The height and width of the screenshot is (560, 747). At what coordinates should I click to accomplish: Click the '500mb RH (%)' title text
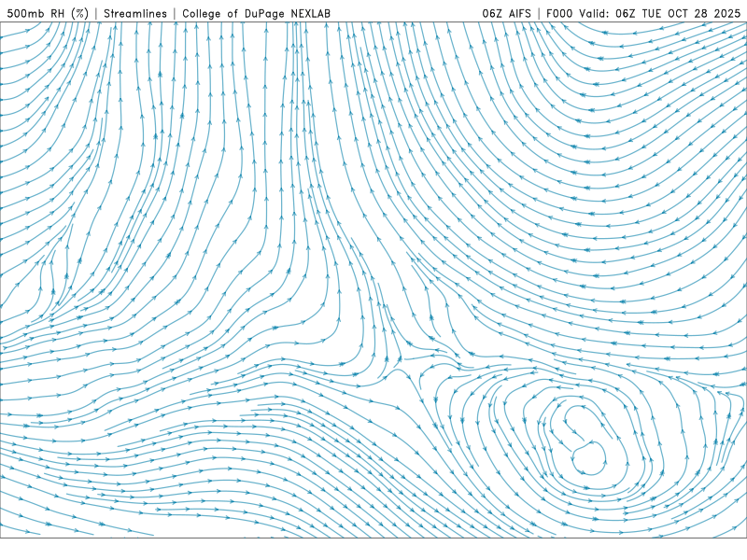coord(48,14)
